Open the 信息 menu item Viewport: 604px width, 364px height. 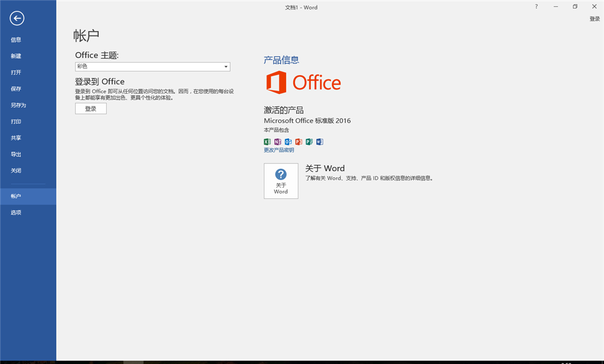[28, 40]
